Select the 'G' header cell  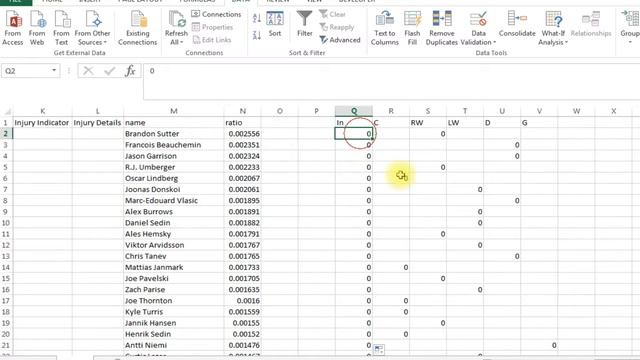[539, 122]
